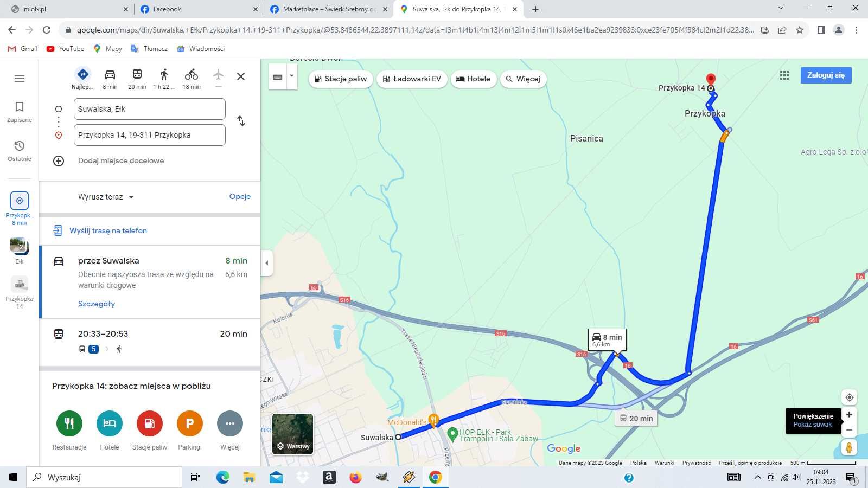The image size is (868, 488).
Task: Open File Explorer from taskbar
Action: 249,477
